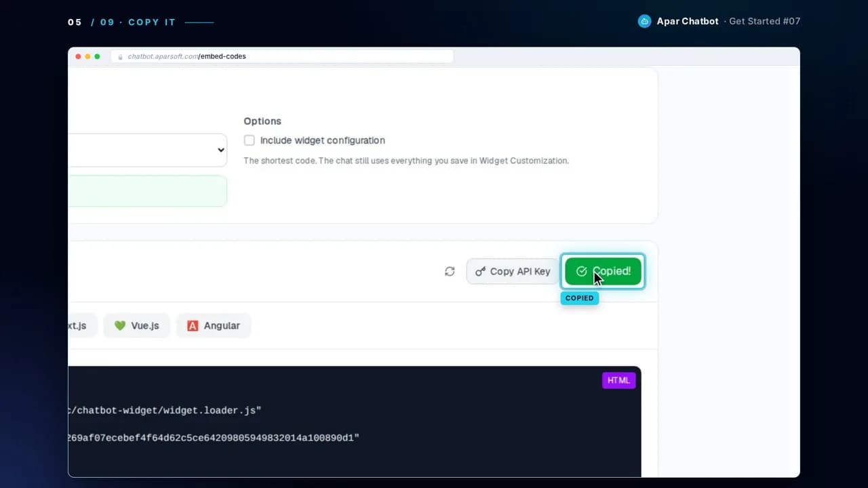868x488 pixels.
Task: Select the Vue.js framework tab
Action: (x=136, y=325)
